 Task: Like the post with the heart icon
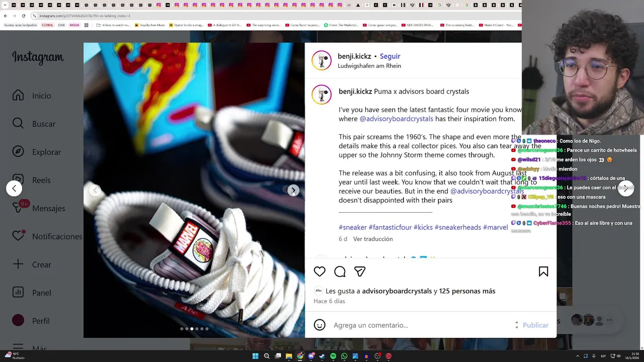coord(319,271)
